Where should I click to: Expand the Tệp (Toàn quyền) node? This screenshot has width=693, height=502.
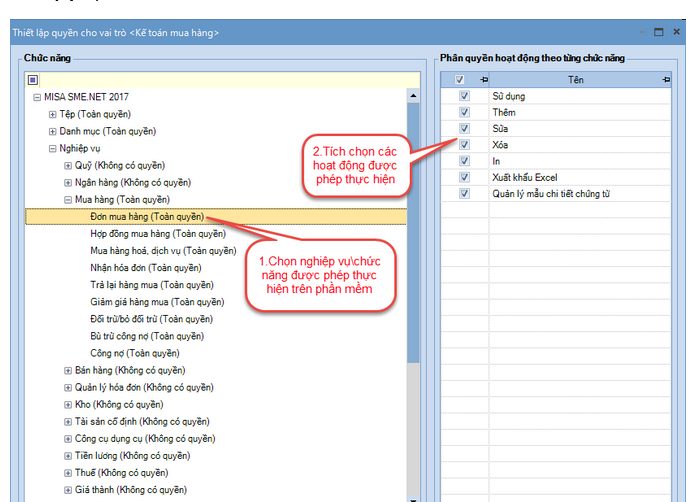point(52,114)
